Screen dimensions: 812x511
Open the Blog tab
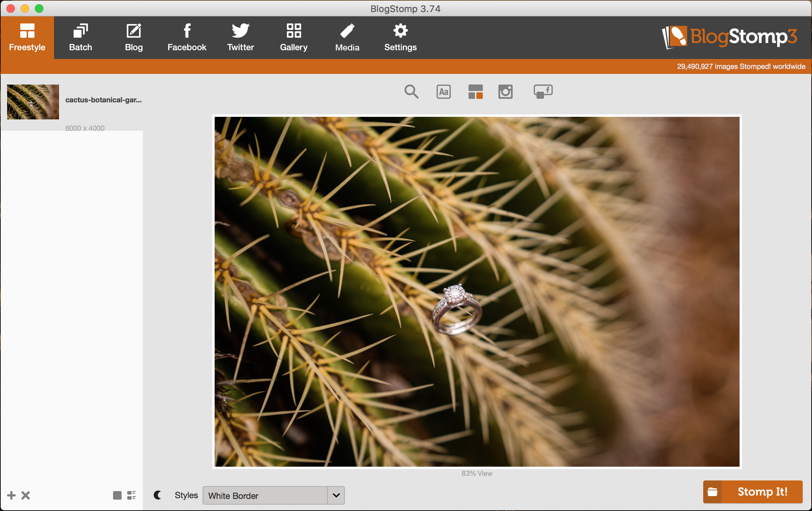point(134,38)
